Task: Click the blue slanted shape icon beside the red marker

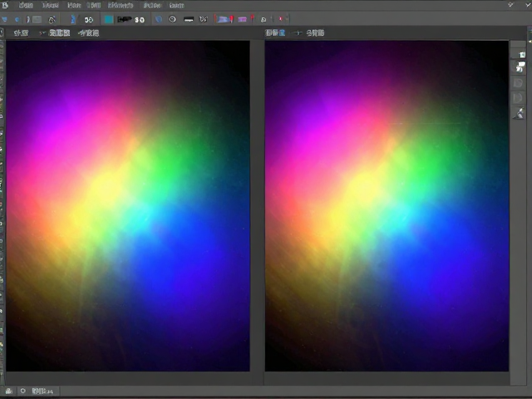Action: (x=223, y=19)
